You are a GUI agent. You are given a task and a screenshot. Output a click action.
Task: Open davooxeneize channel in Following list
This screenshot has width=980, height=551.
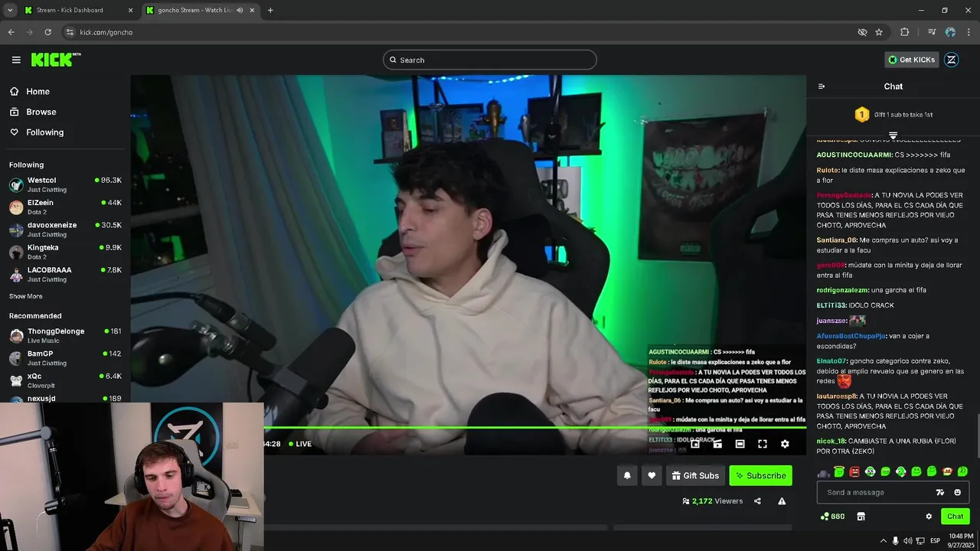pyautogui.click(x=65, y=230)
